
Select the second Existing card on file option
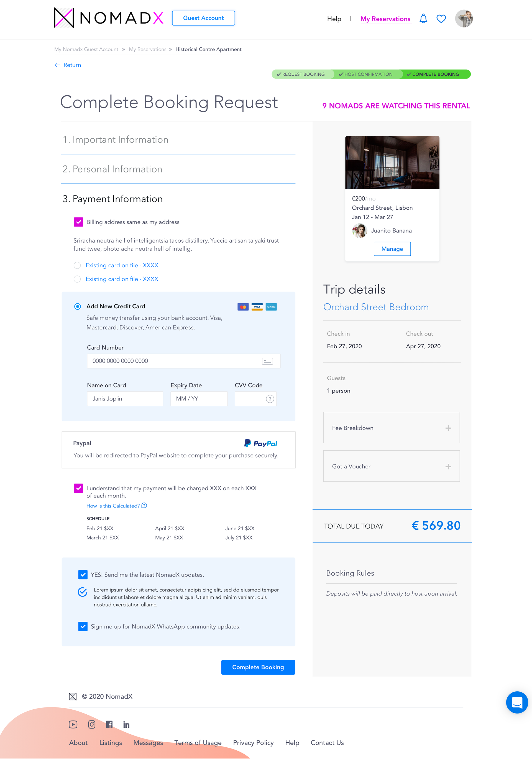[77, 279]
